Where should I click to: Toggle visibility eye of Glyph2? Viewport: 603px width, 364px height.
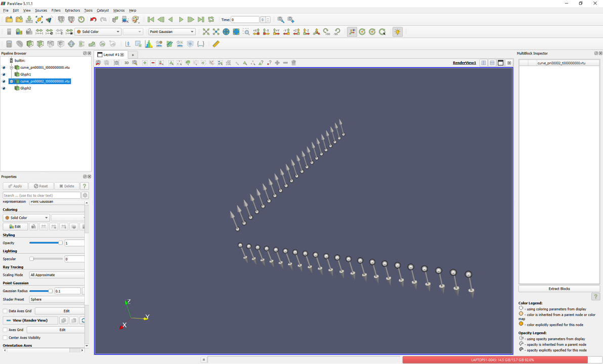click(4, 88)
